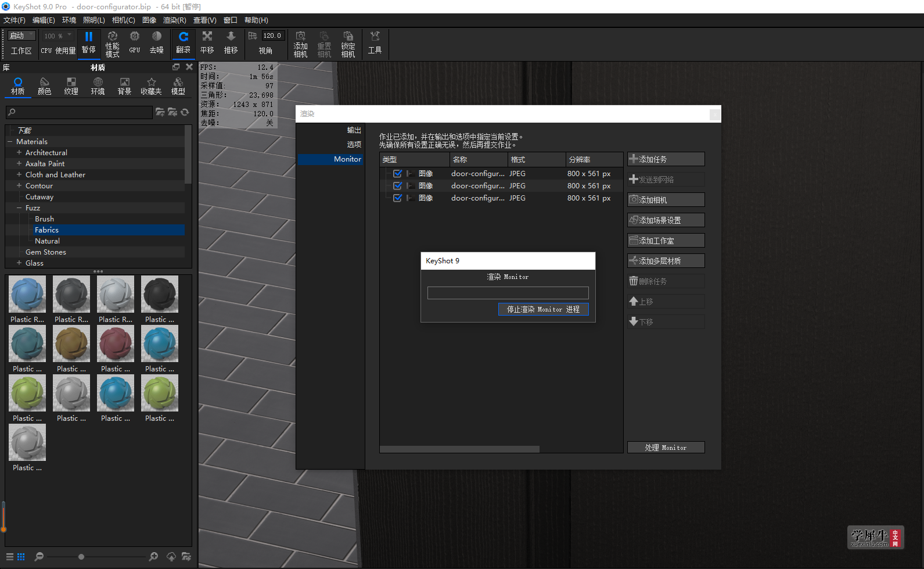The width and height of the screenshot is (924, 569).
Task: Click the 处理 Monitor button
Action: (666, 448)
